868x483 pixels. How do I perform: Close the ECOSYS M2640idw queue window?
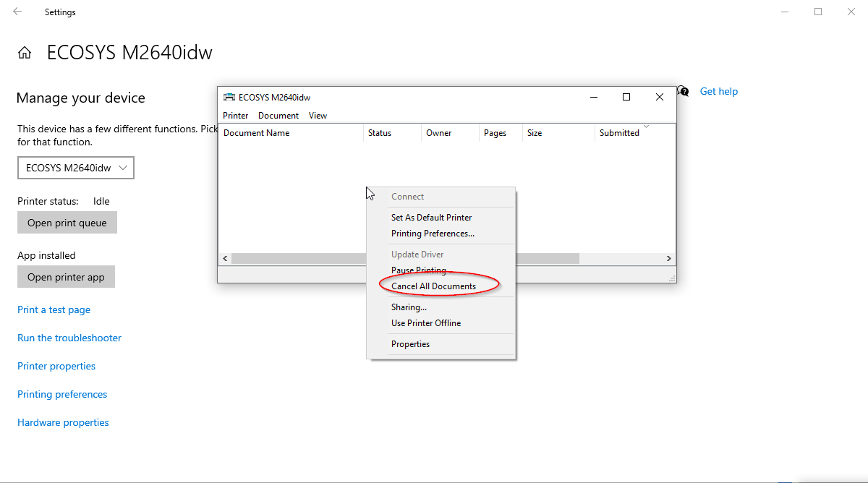[660, 97]
